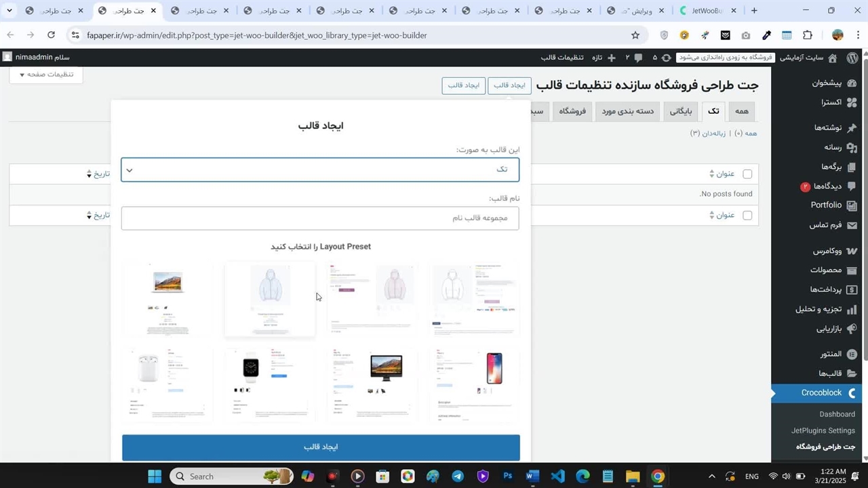The image size is (868, 488).
Task: Expand the Screen Options (تنظیمات صفحه) panel
Action: coord(46,75)
